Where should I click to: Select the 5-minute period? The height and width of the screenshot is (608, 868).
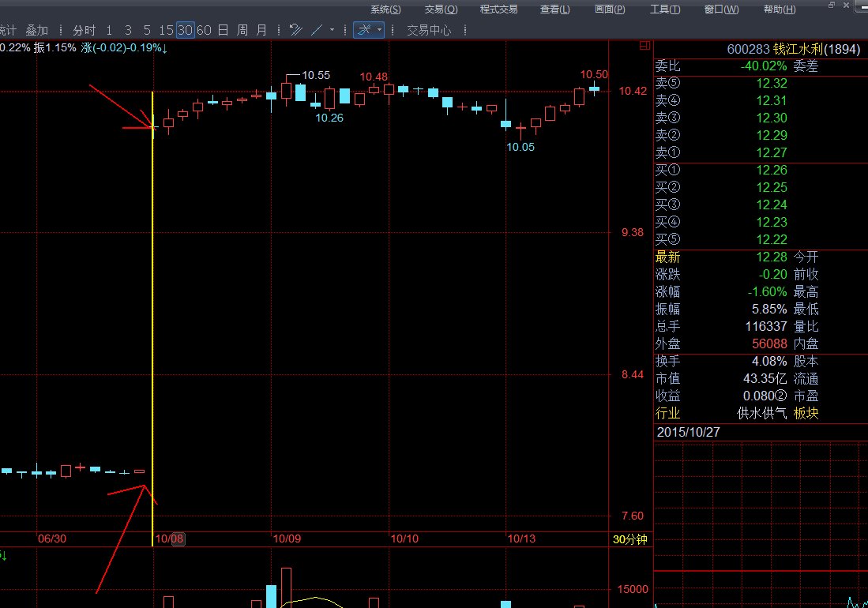147,30
